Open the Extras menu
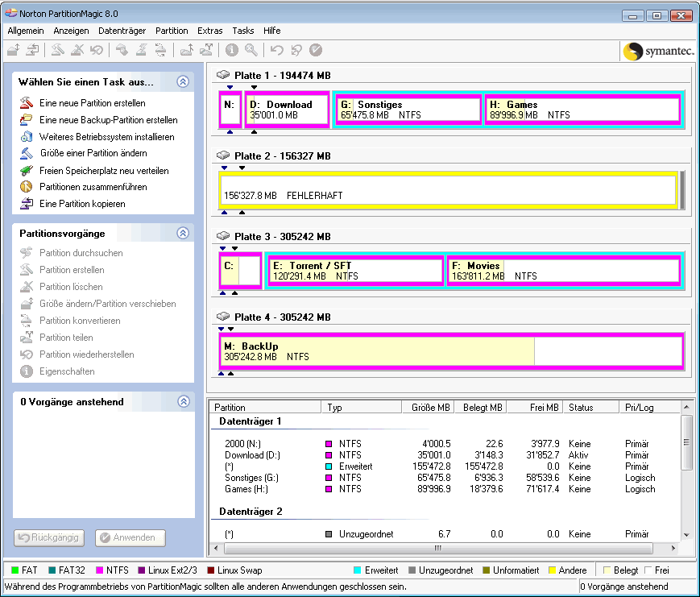The height and width of the screenshot is (597, 700). click(x=209, y=31)
